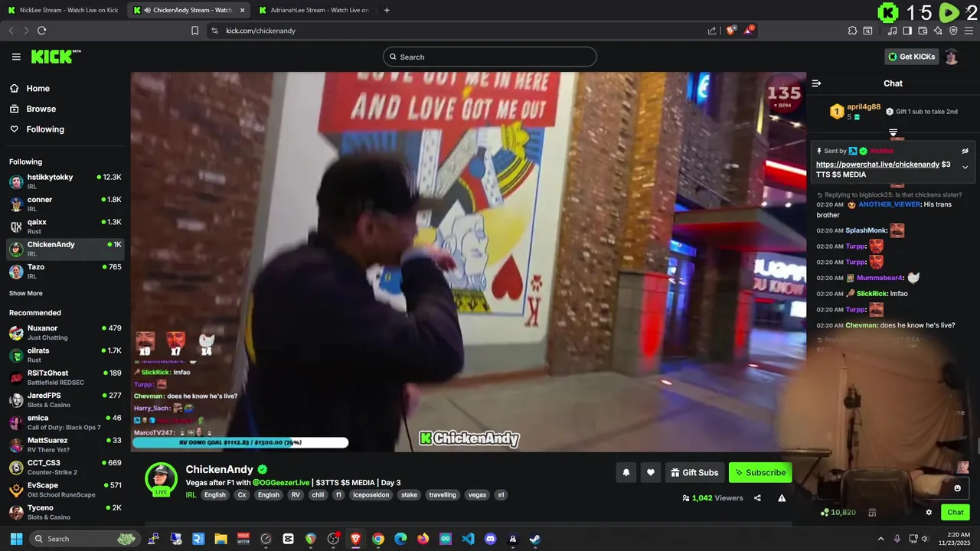Screen dimensions: 980x551
Task: Open Discord from taskbar
Action: (491, 539)
